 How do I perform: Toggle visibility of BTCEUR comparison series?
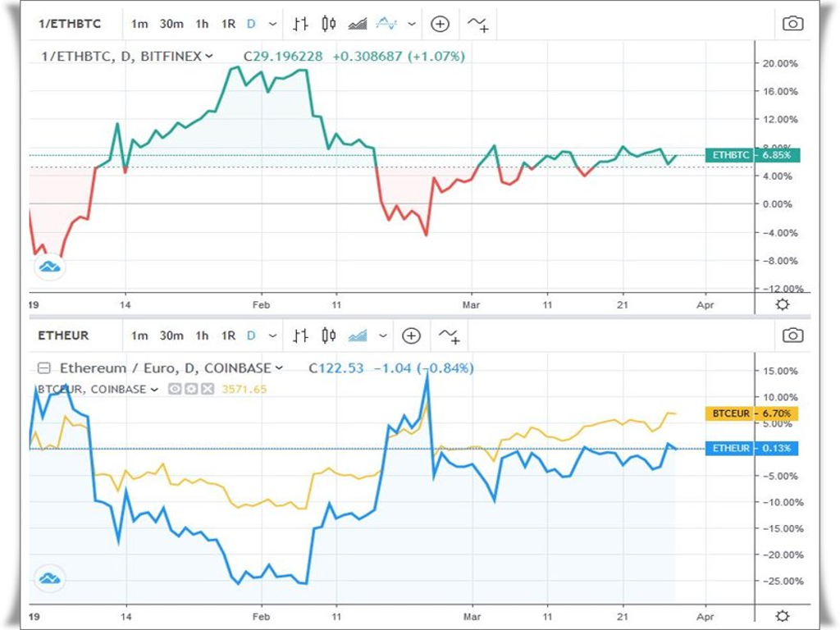175,389
